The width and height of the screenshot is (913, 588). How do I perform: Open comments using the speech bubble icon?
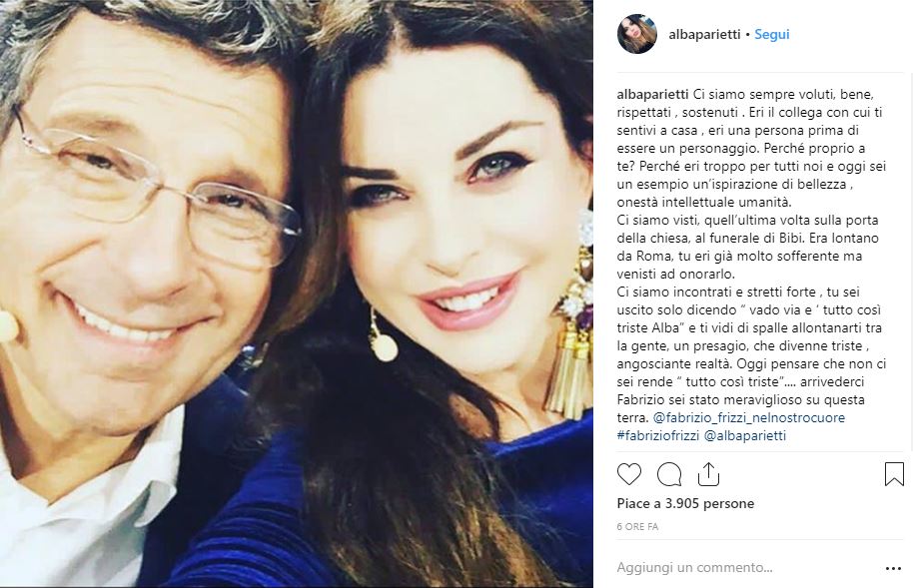(x=669, y=474)
